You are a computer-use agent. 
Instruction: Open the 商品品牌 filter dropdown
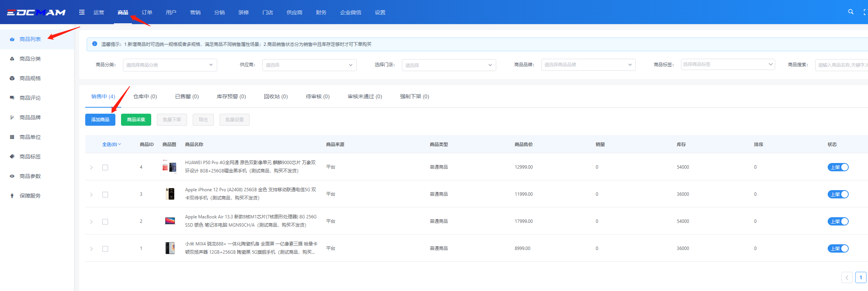[x=588, y=65]
